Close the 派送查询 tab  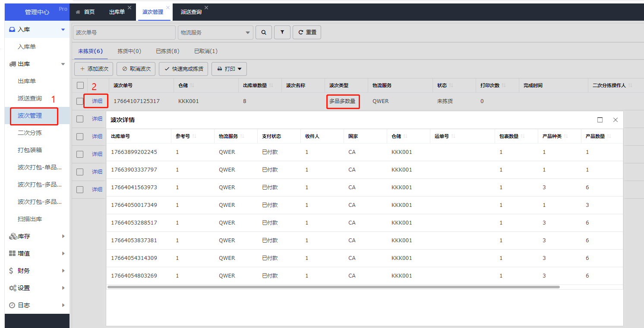(206, 8)
